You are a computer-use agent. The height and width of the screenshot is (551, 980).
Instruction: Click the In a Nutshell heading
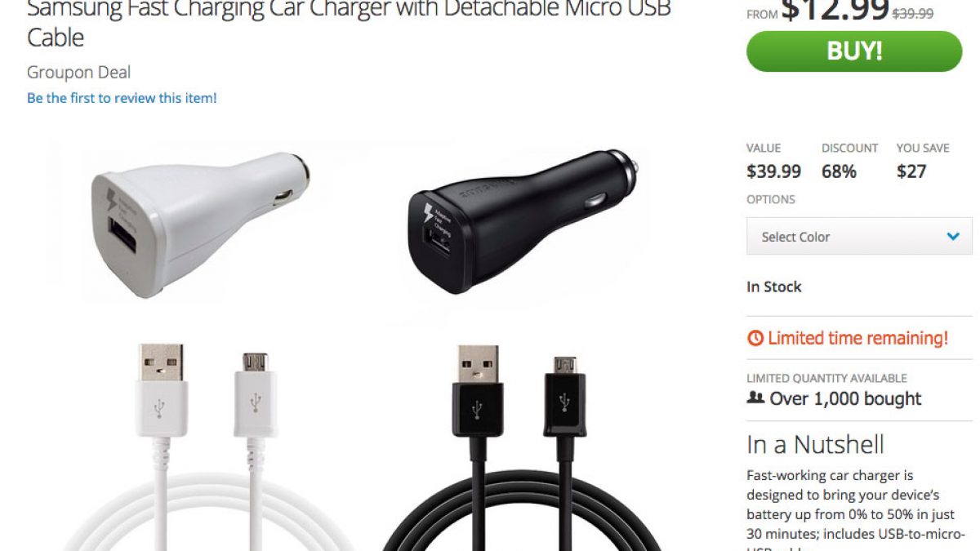click(x=815, y=445)
